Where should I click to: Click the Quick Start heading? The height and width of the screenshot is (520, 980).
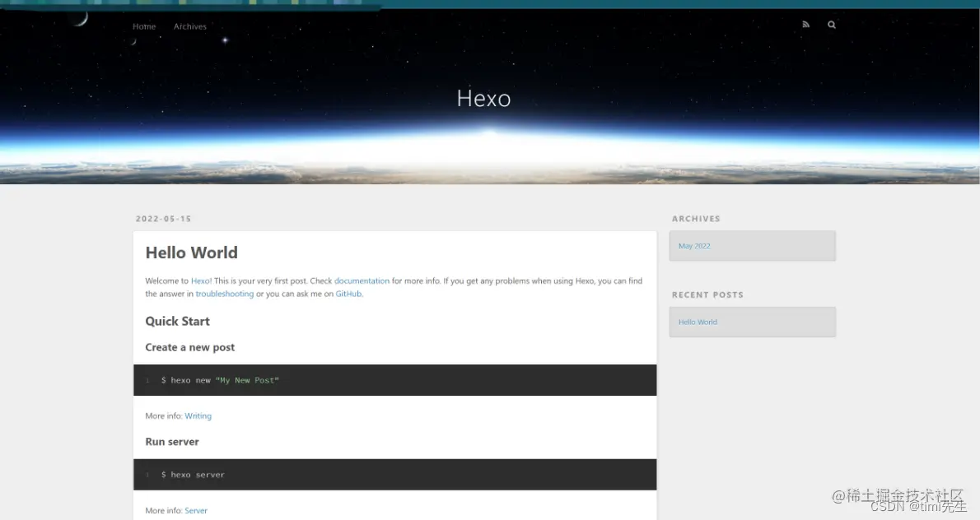(178, 322)
